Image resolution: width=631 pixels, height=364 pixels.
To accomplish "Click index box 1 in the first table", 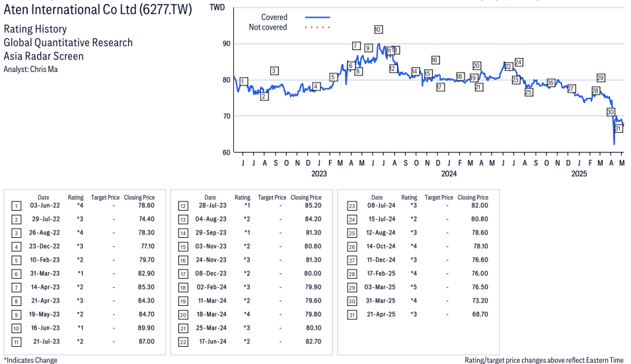I will 16,206.
